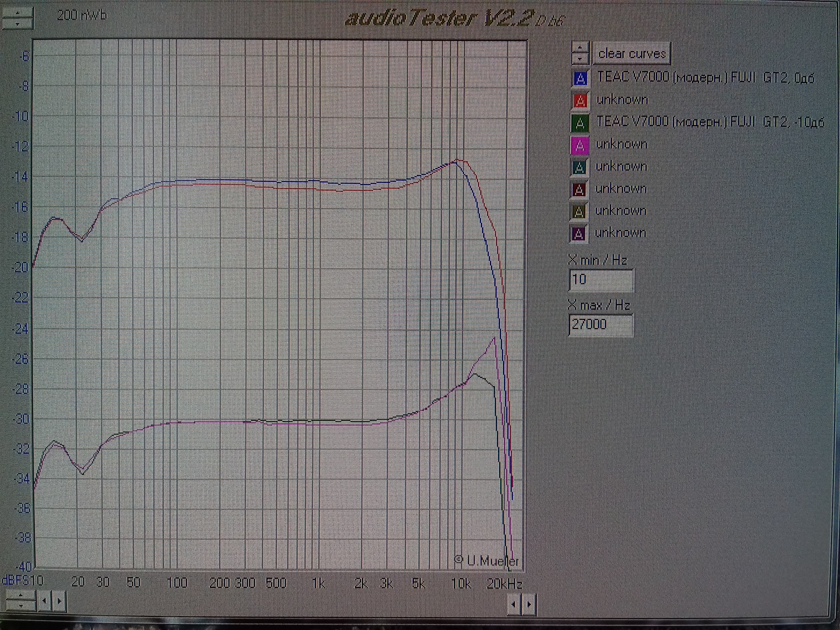Click the teal curve A marker

pyautogui.click(x=579, y=167)
